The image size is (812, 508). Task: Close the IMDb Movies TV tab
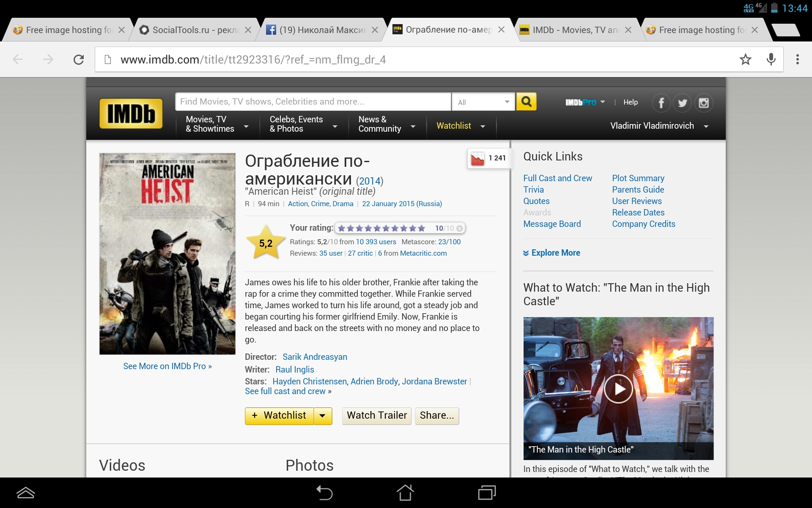point(628,30)
